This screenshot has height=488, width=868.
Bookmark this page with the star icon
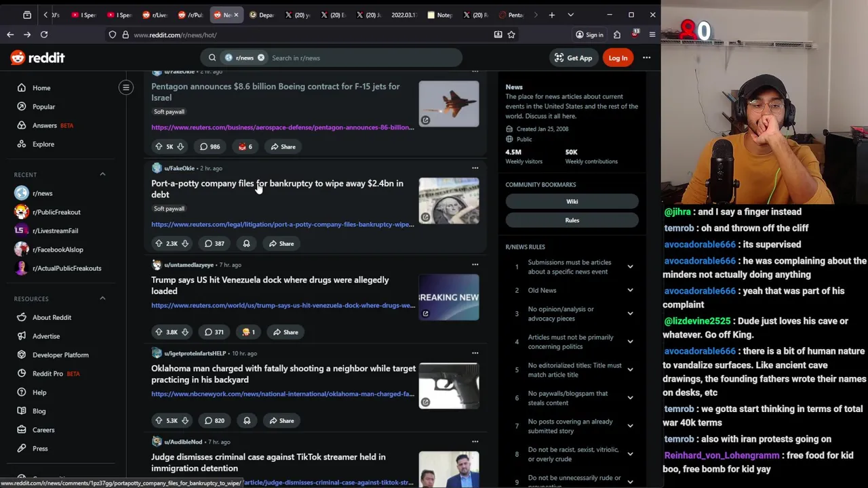click(x=511, y=35)
